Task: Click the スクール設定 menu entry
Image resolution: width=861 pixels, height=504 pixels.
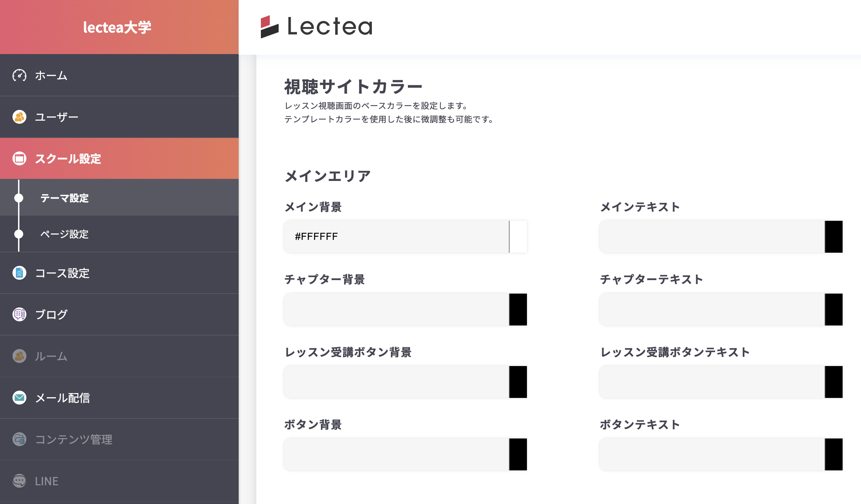Action: pyautogui.click(x=68, y=159)
